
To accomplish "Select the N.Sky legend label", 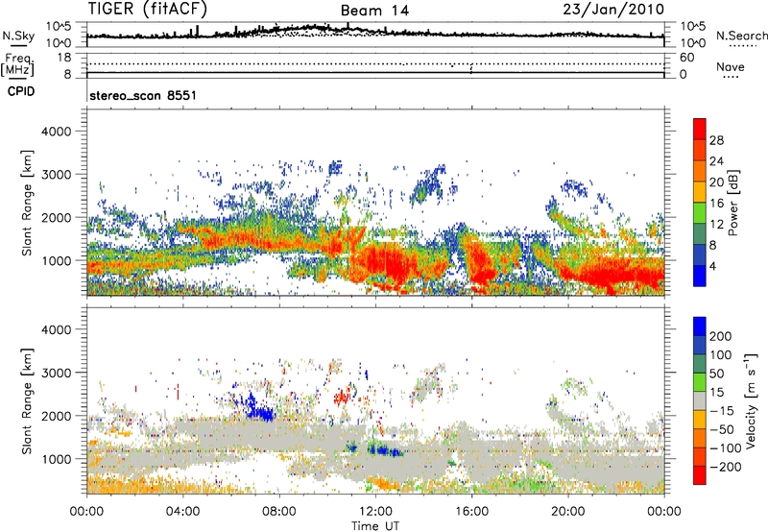I will click(18, 36).
